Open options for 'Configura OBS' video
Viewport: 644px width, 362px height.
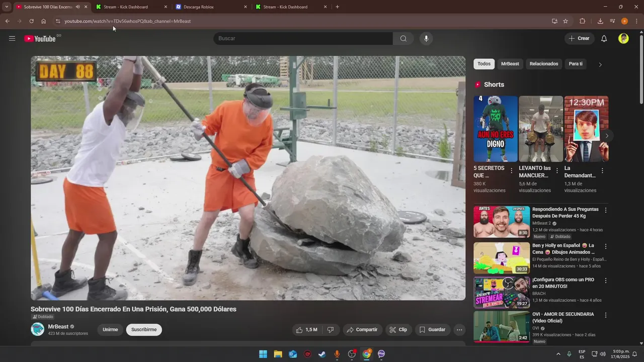(606, 281)
